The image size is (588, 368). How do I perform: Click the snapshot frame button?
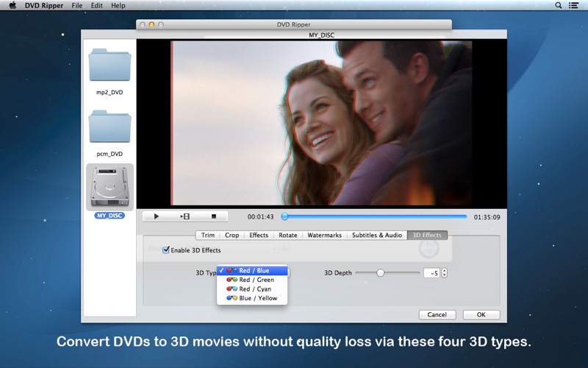tap(185, 216)
